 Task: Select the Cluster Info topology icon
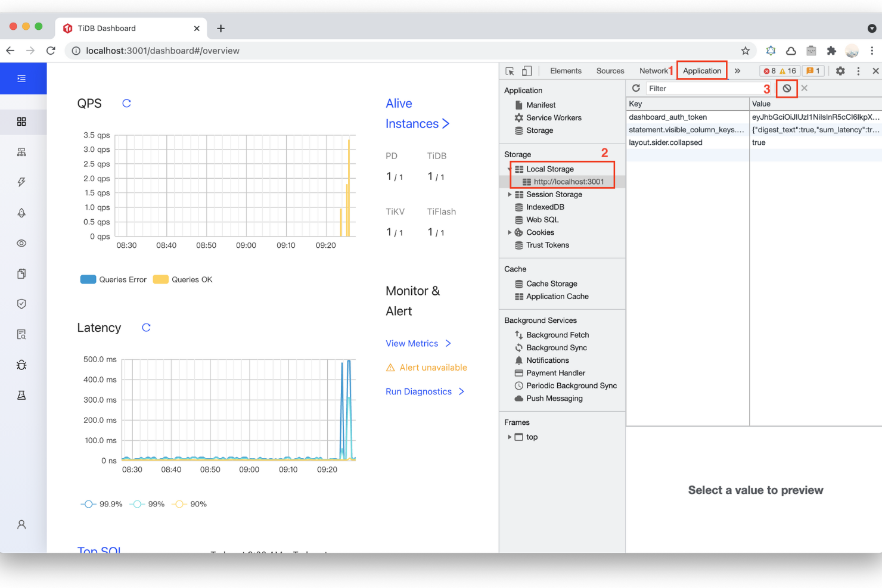pyautogui.click(x=21, y=152)
